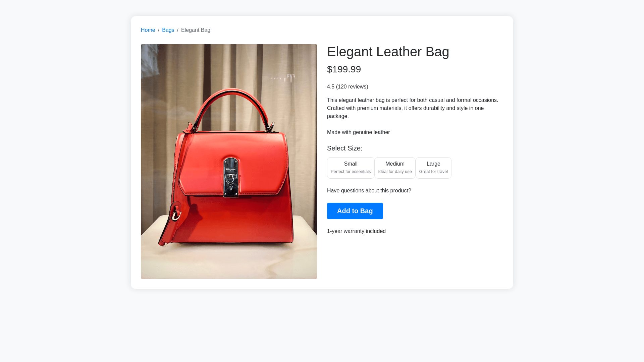Open the red leather bag product image
Screen dimensions: 644x362
(229, 162)
